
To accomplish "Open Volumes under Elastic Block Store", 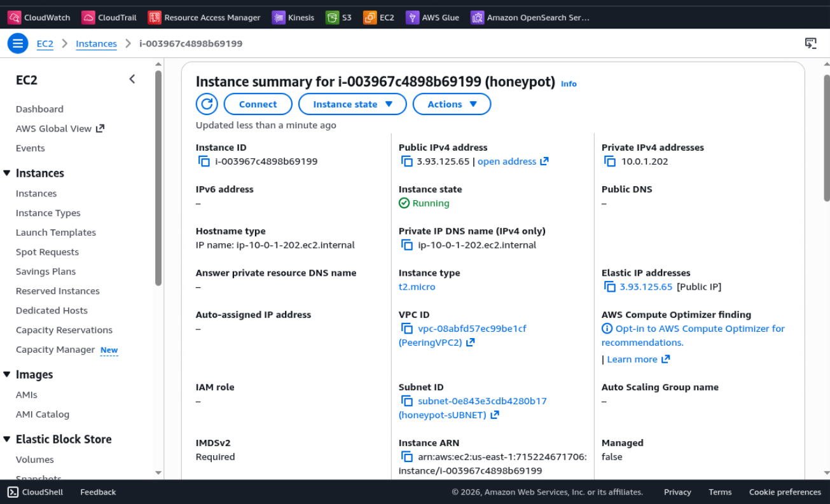I will (35, 460).
